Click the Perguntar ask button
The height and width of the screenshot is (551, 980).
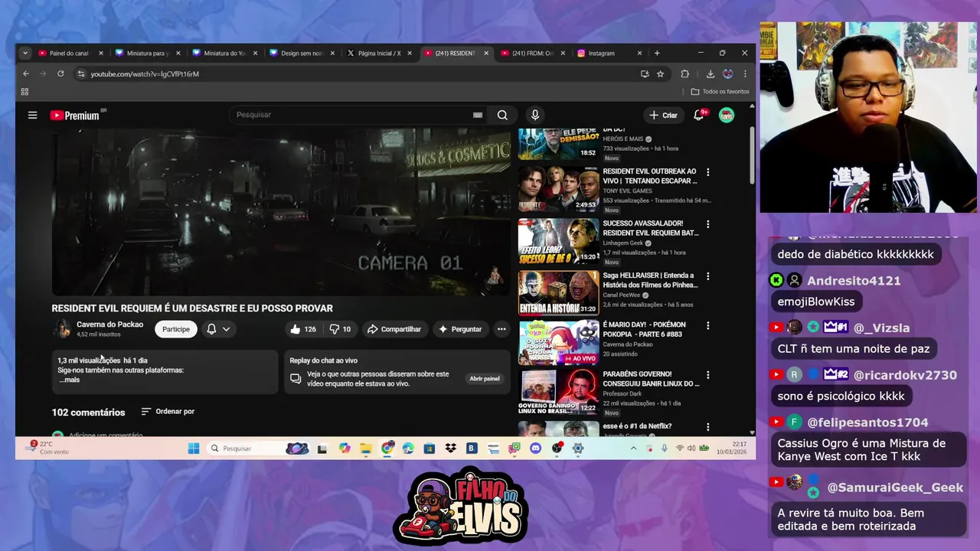[459, 329]
